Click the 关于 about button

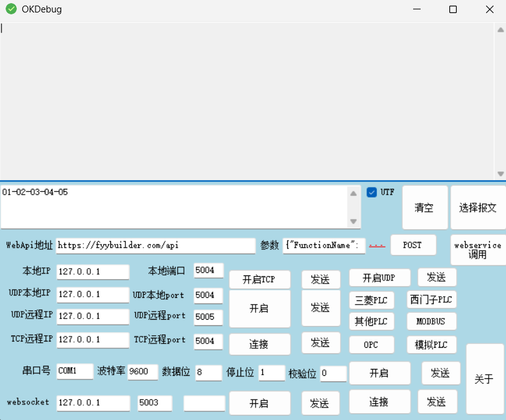[485, 379]
